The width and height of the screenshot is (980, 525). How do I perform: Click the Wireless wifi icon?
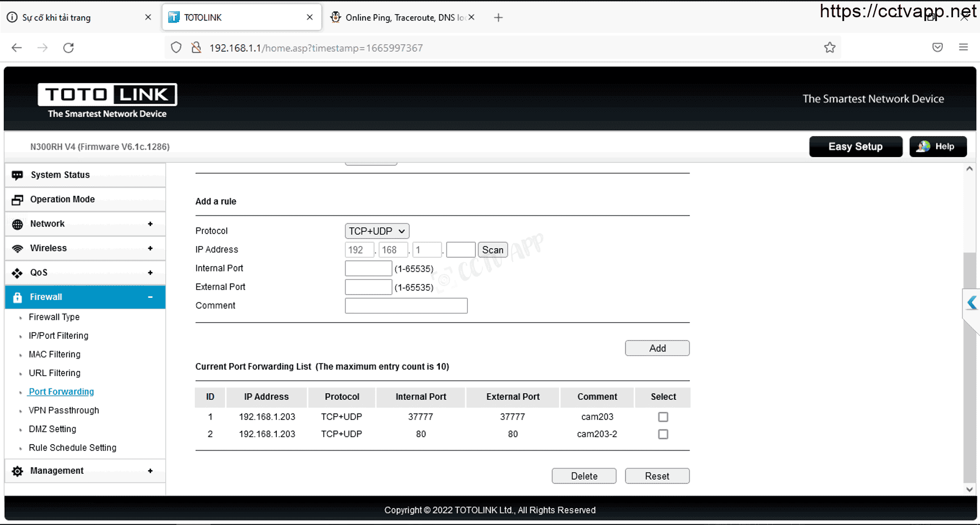17,249
